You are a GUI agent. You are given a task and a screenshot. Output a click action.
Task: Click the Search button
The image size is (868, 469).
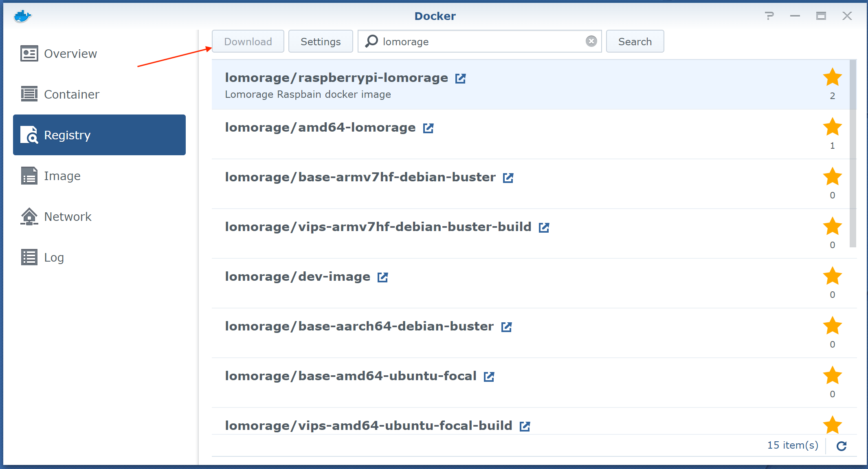pyautogui.click(x=635, y=41)
